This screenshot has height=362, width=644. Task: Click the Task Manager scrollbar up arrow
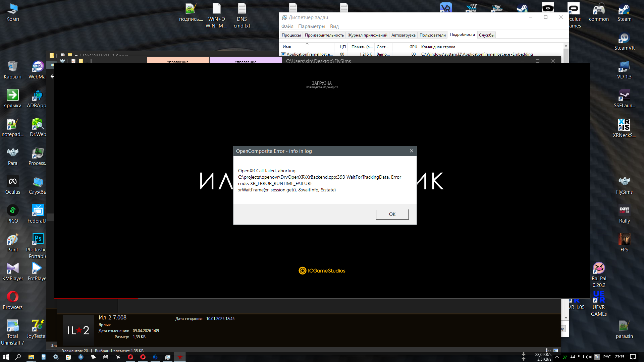(566, 46)
